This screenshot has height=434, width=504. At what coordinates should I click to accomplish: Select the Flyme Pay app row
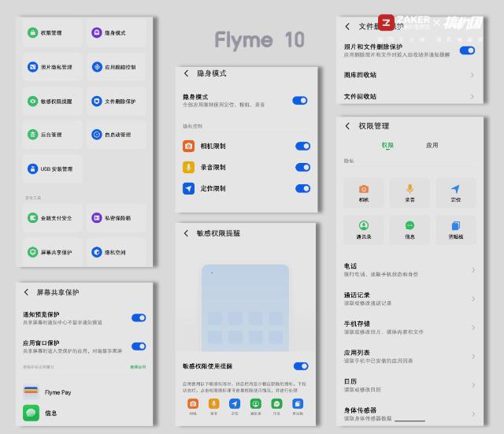tap(85, 392)
